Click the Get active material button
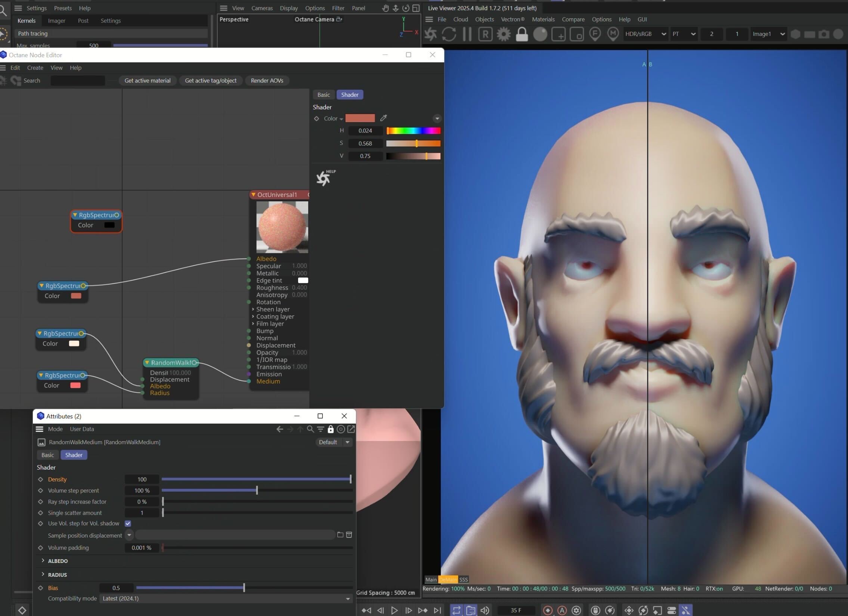The height and width of the screenshot is (616, 848). coord(147,80)
